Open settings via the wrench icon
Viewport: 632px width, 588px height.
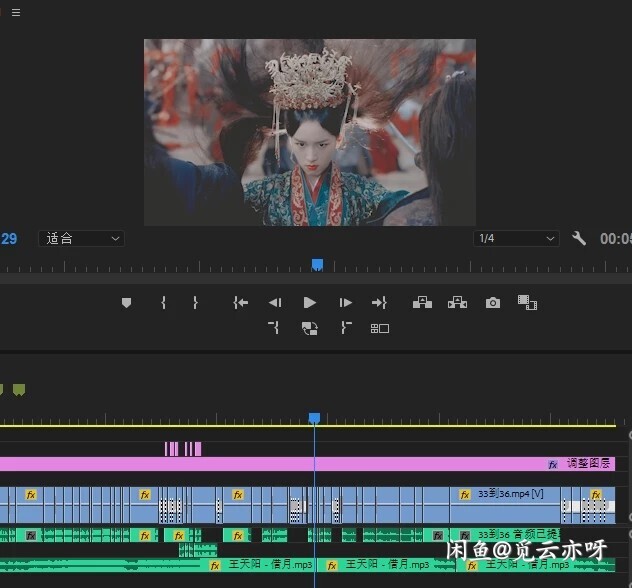[578, 239]
